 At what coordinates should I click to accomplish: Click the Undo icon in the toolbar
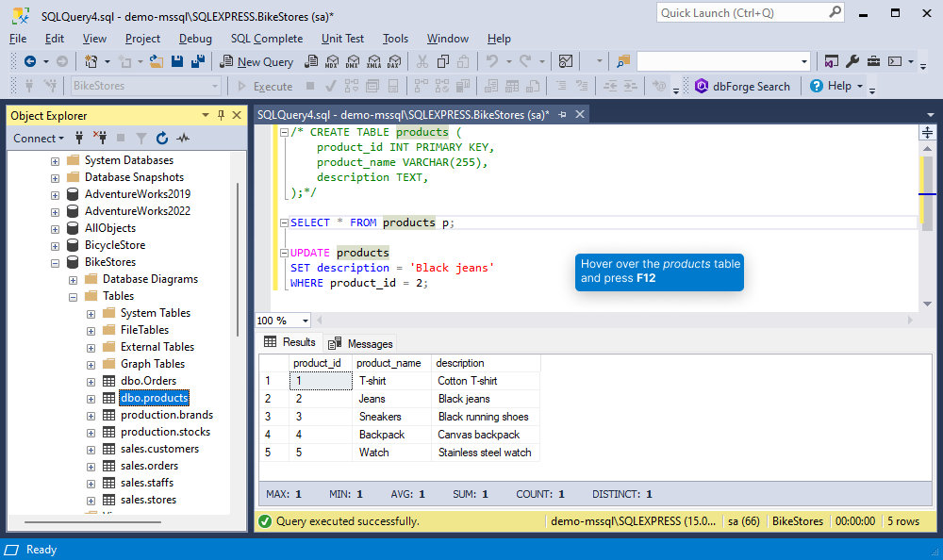pyautogui.click(x=490, y=60)
